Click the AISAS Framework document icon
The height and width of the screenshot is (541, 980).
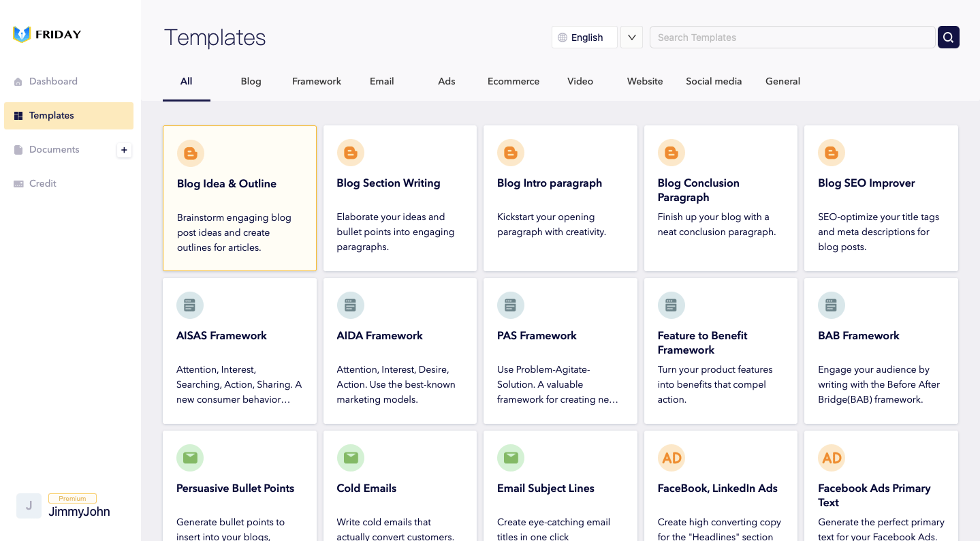[x=189, y=305]
